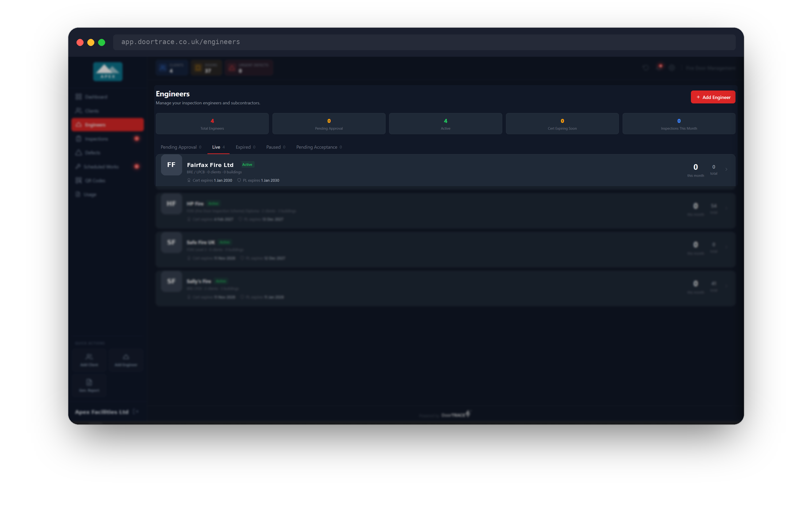
Task: Switch to the Pending Approval tab
Action: point(181,147)
